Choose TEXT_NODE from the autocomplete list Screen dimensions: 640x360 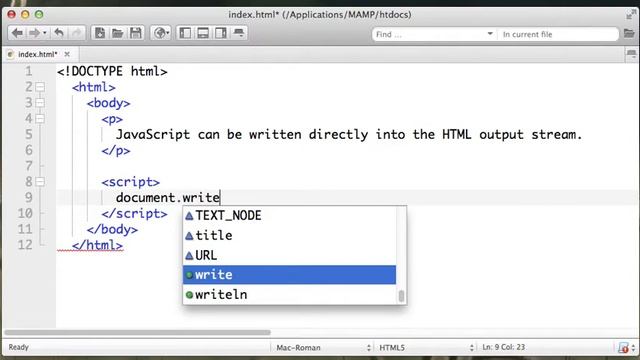pos(289,216)
